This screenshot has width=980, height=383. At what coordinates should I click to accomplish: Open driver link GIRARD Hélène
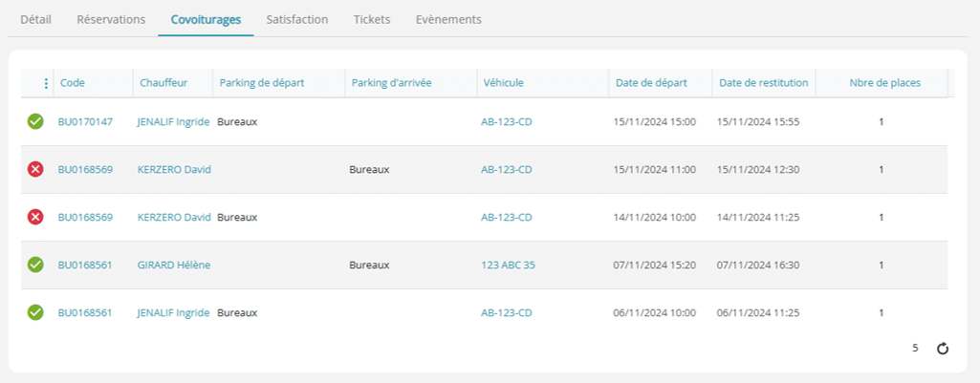(174, 265)
